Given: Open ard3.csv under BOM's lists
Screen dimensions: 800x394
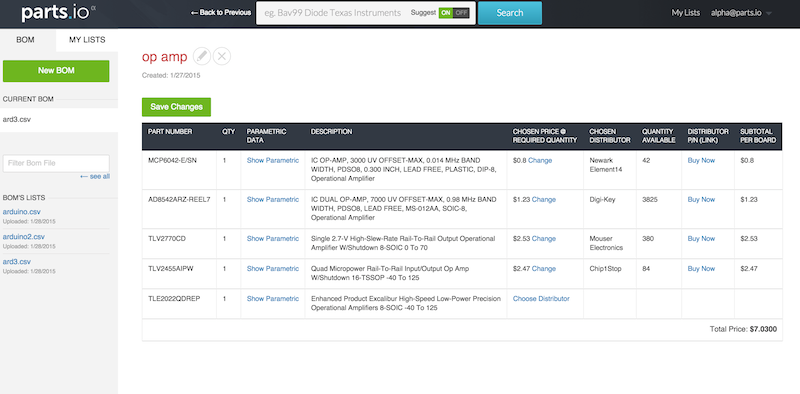Looking at the screenshot, I should (17, 262).
